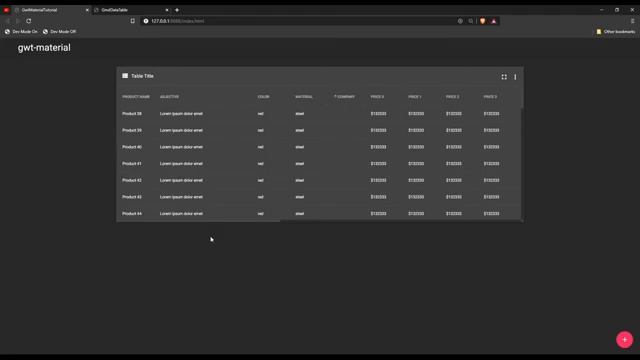
Task: Sort by the Price 3 column header
Action: [490, 97]
